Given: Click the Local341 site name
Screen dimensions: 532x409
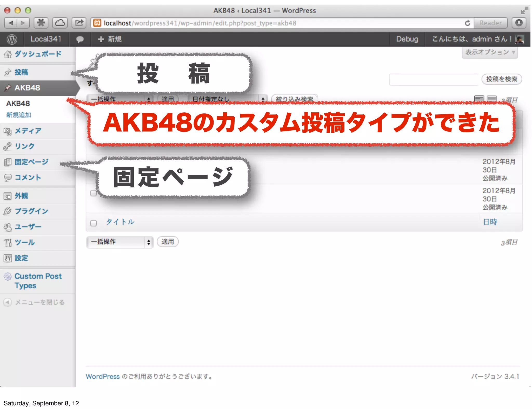Looking at the screenshot, I should click(46, 39).
